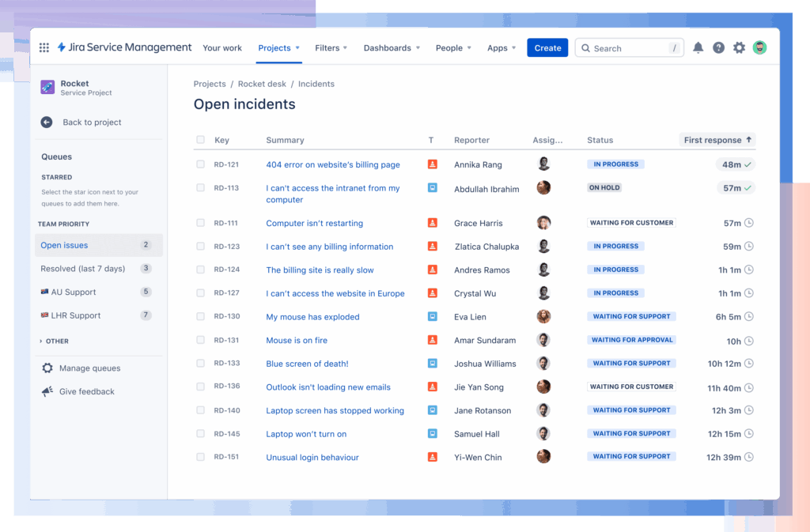Click the Manage queues gear icon
This screenshot has width=810, height=532.
pos(47,368)
